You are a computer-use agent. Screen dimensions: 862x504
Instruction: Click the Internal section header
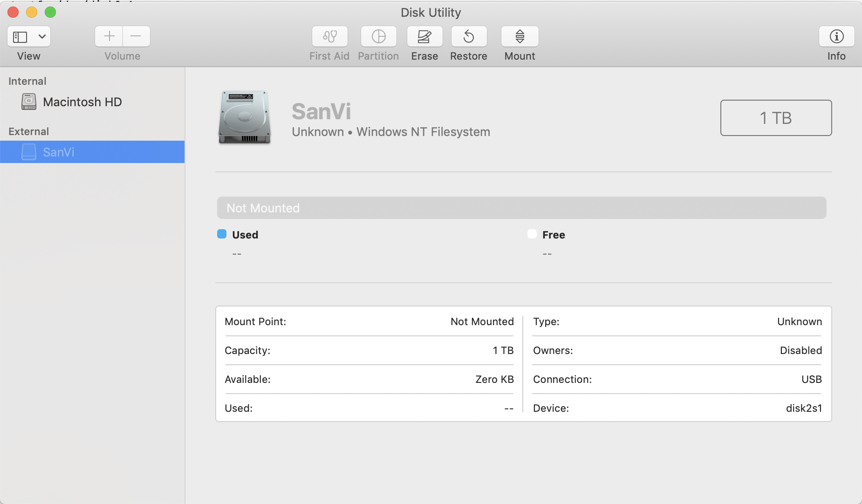(27, 82)
